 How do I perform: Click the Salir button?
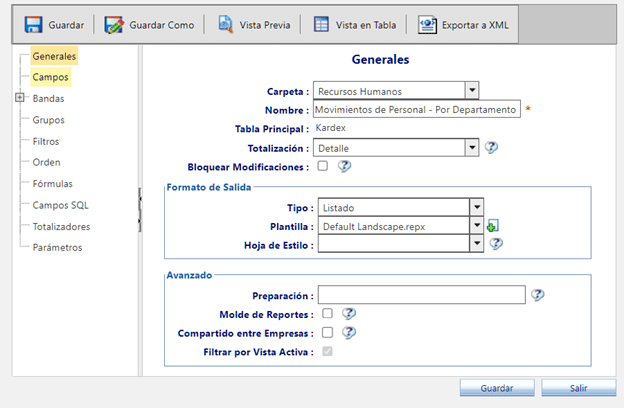[x=578, y=388]
